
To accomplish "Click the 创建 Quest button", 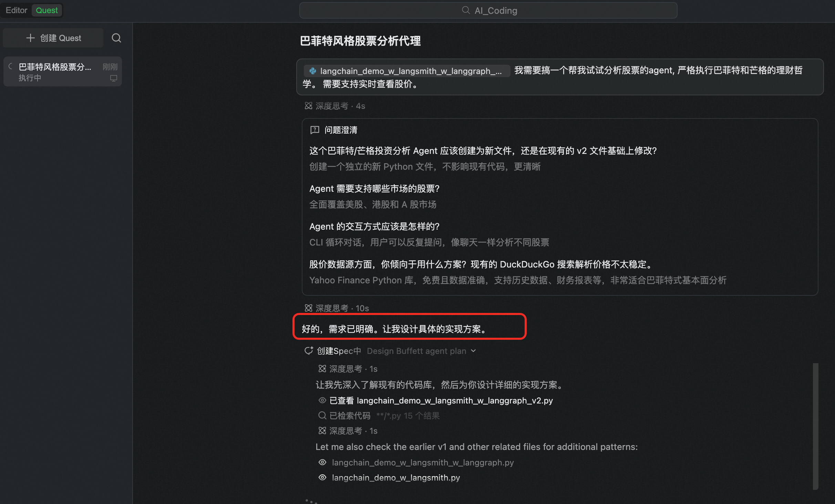I will (53, 38).
